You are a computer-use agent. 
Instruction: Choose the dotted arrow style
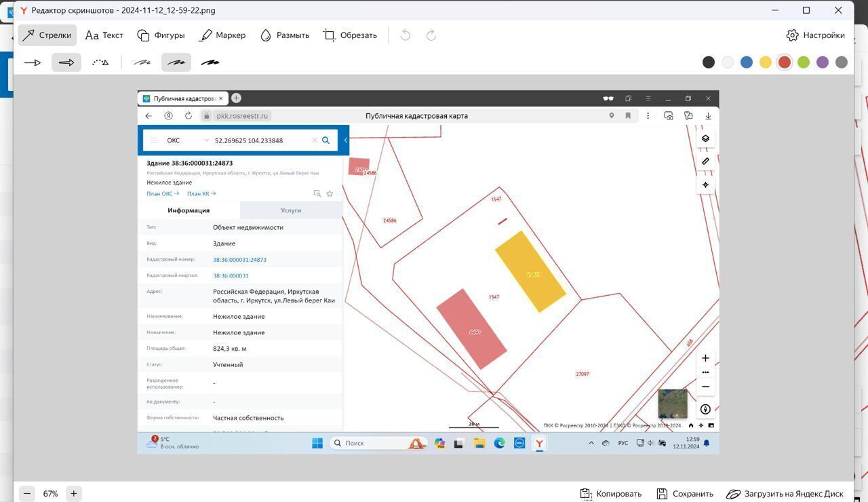point(100,62)
